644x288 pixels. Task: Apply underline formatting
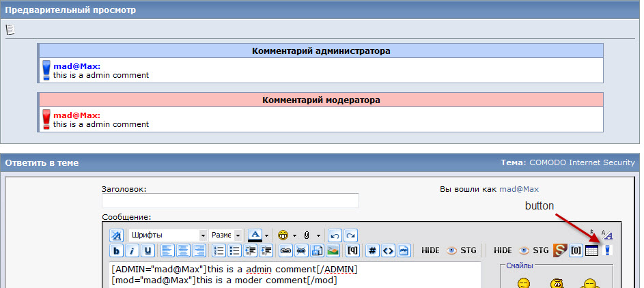[147, 250]
